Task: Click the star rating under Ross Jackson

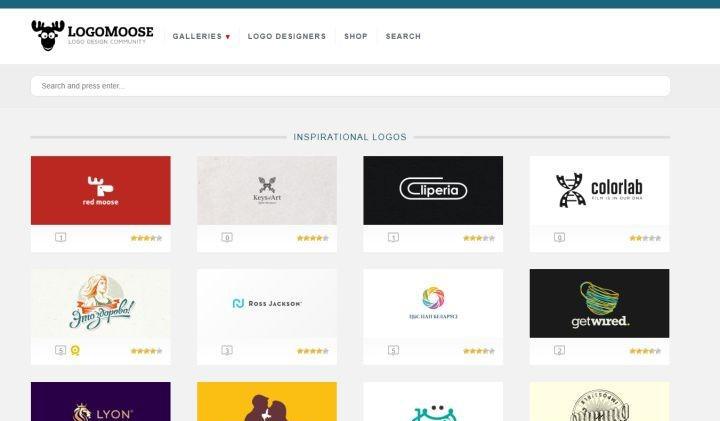Action: 313,351
